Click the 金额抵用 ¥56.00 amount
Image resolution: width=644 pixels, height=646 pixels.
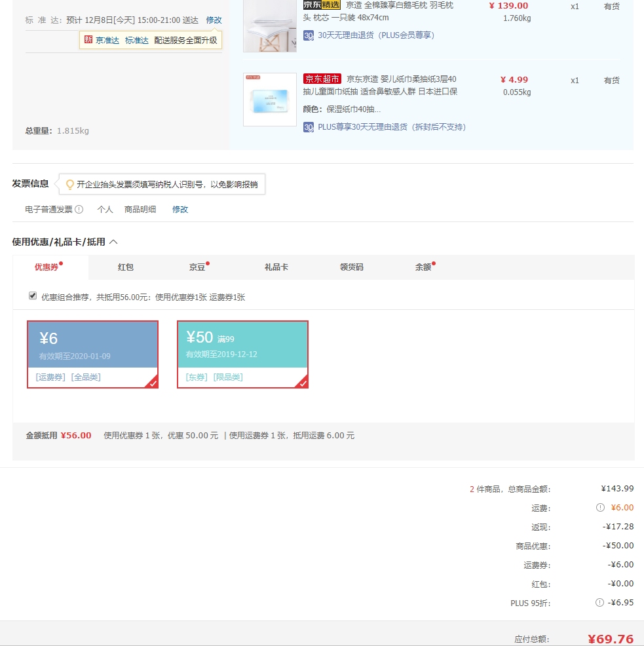pos(76,436)
